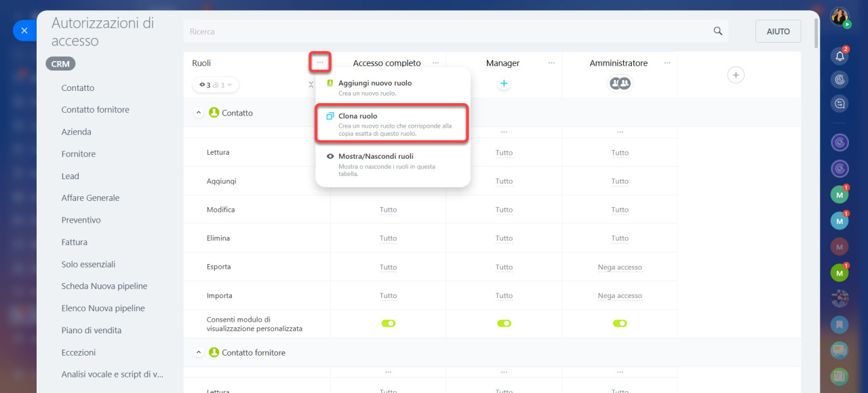868x393 pixels.
Task: Change Modifica permission for Amministratore
Action: tap(620, 210)
